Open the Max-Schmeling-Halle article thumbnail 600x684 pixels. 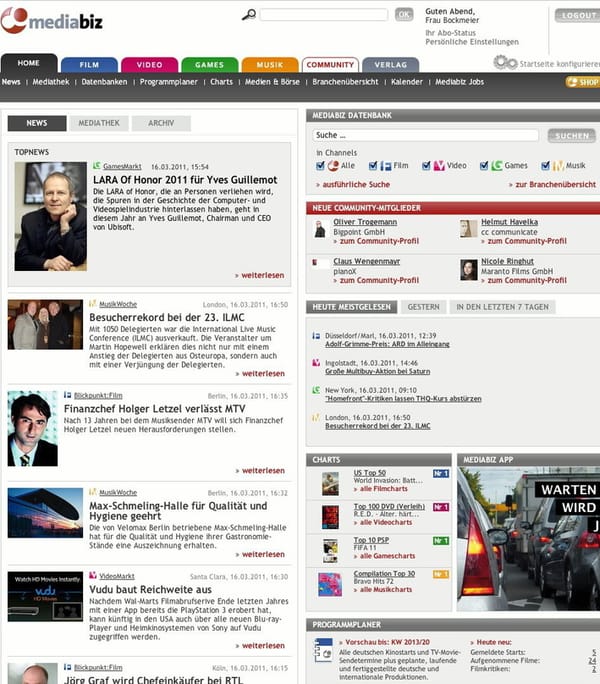(x=45, y=513)
